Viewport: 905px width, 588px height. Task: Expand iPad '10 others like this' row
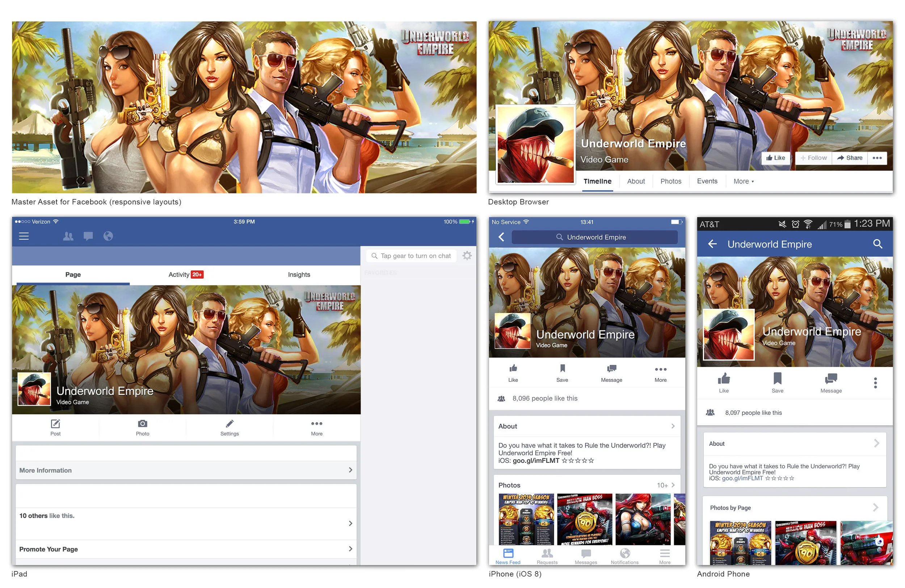tap(186, 524)
